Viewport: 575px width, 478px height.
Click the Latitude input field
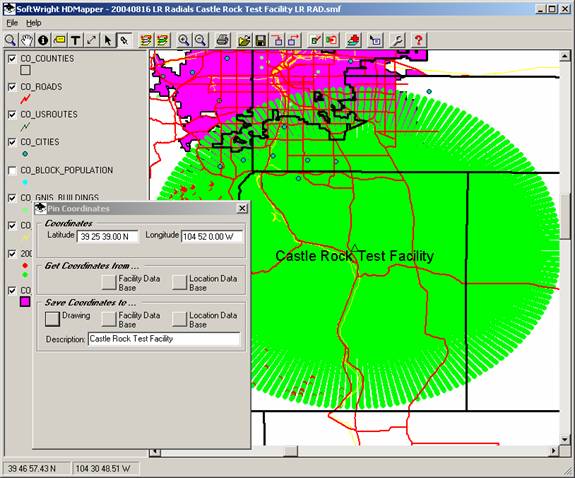[x=108, y=237]
